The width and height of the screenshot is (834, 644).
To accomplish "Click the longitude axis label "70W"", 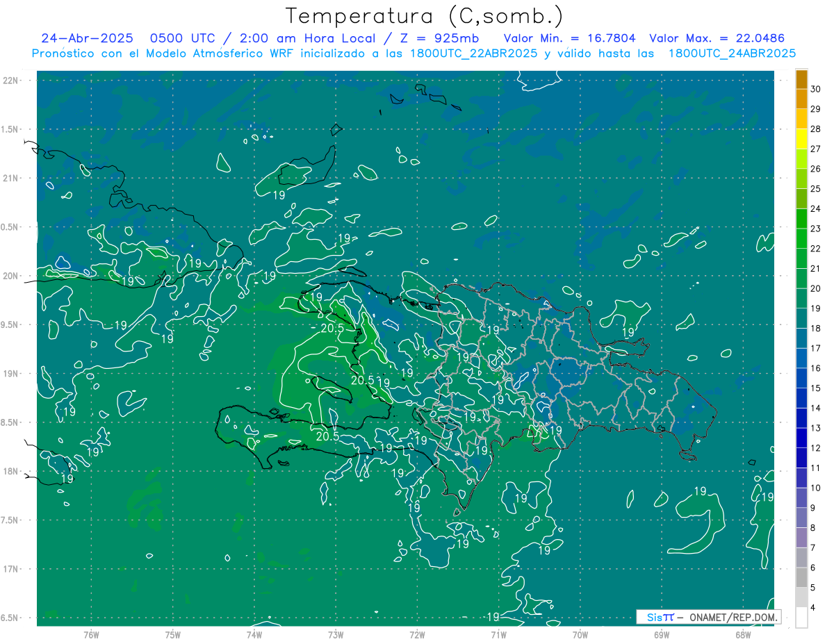I will (580, 634).
